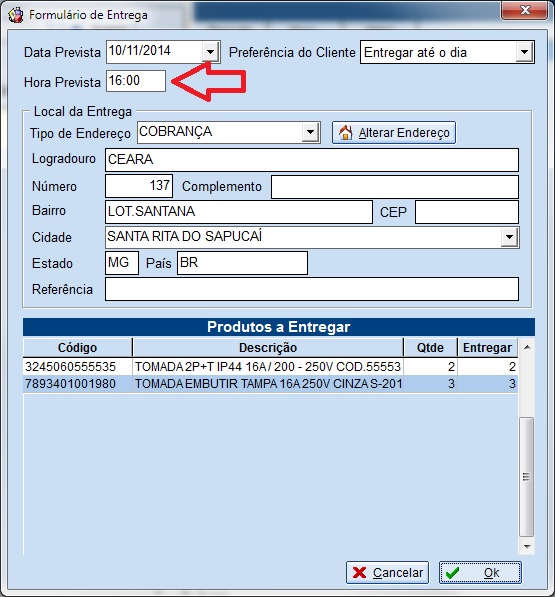Image resolution: width=555 pixels, height=597 pixels.
Task: Select the TOMADA EMBUTIR TAMPA row
Action: click(x=270, y=384)
